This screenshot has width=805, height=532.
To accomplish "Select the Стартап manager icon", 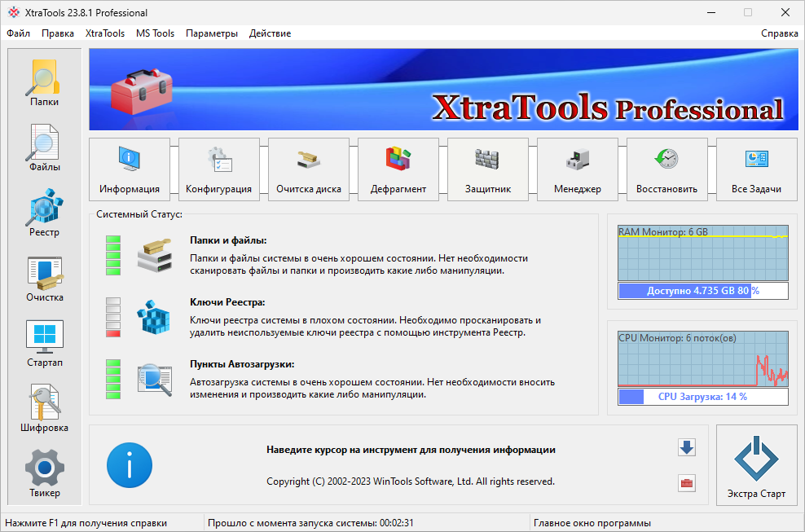I will [x=44, y=341].
